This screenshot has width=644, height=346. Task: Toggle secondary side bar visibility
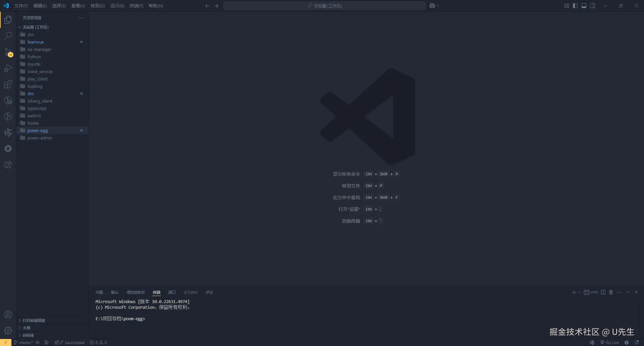[593, 6]
